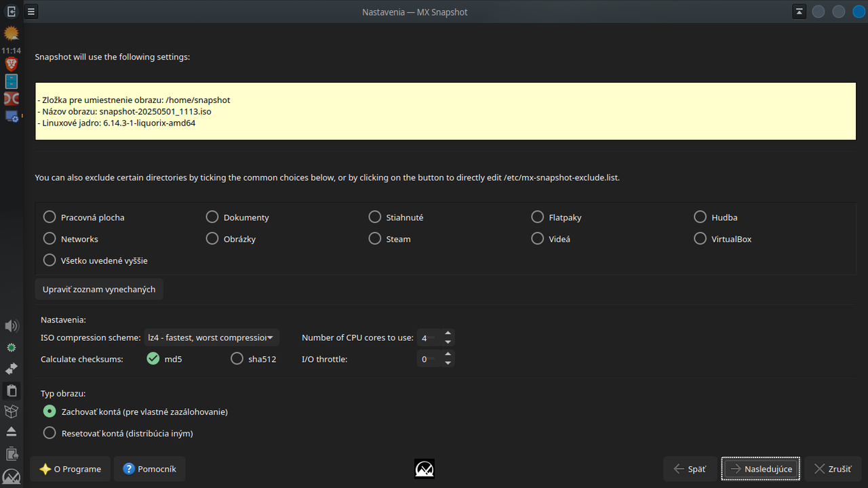Tick the Obrázky exclusion option
This screenshot has height=488, width=868.
click(x=231, y=239)
